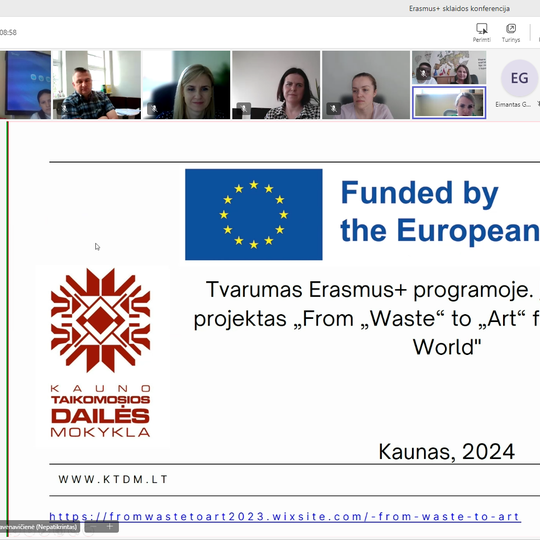The width and height of the screenshot is (540, 540).
Task: Click the muted mic icon over the map-room video
Action: tap(423, 73)
